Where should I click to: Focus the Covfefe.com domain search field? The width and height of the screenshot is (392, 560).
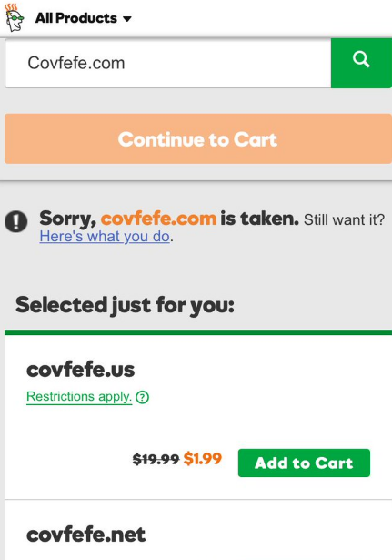point(168,63)
